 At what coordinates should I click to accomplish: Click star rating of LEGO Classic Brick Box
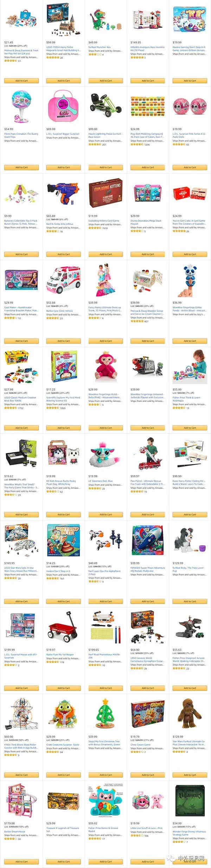10,408
